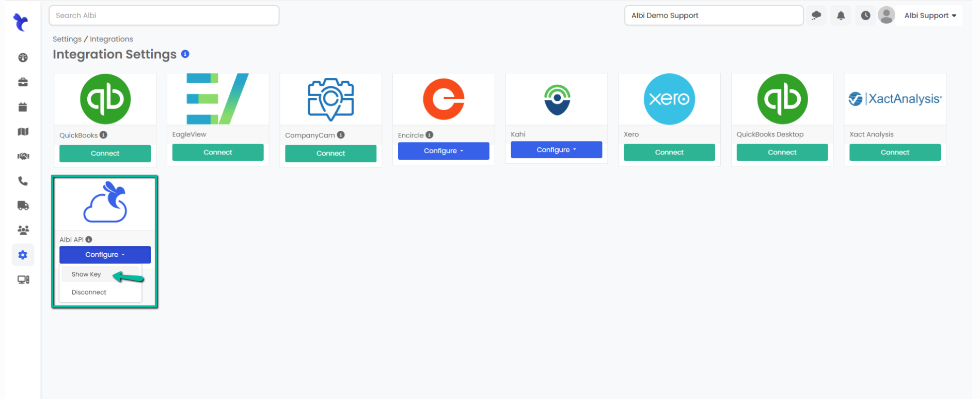Select the settings gear icon in sidebar

coord(23,255)
